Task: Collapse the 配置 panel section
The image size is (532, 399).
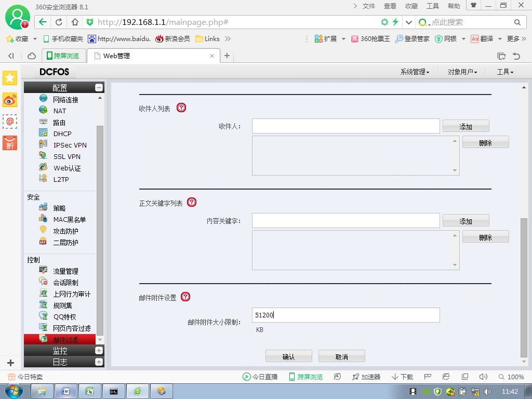Action: [x=99, y=88]
